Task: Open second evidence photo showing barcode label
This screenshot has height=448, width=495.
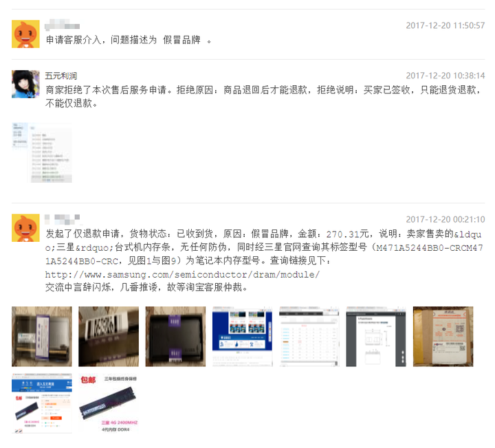Action: [109, 336]
